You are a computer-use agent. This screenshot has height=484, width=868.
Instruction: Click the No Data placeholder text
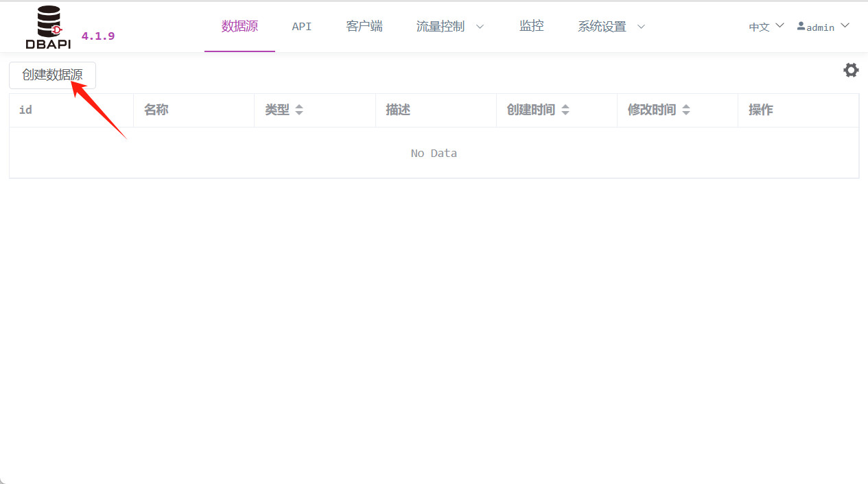pos(434,154)
